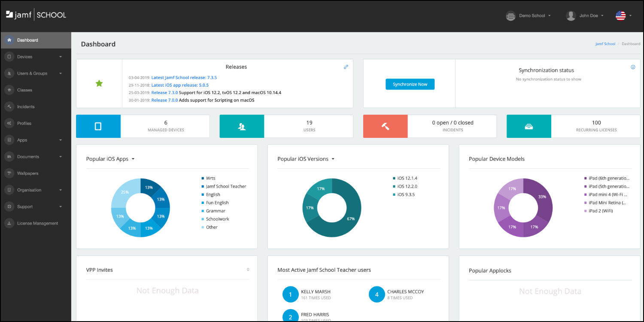Open the Release 7.3.0 link

(x=164, y=92)
